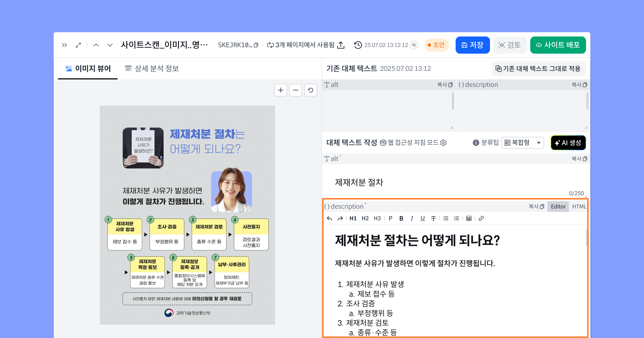Show the classification tip info icon
This screenshot has height=338, width=644.
pyautogui.click(x=476, y=143)
